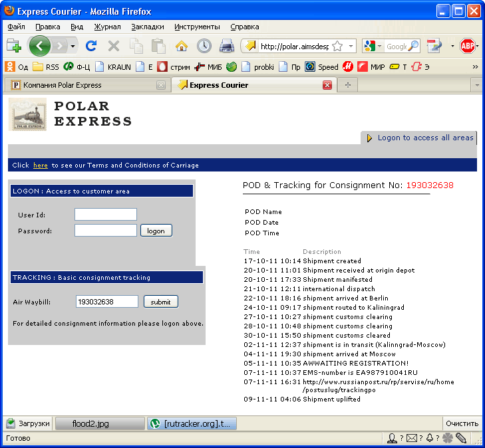The width and height of the screenshot is (485, 448).
Task: Open the Од bookmark
Action: pos(17,66)
